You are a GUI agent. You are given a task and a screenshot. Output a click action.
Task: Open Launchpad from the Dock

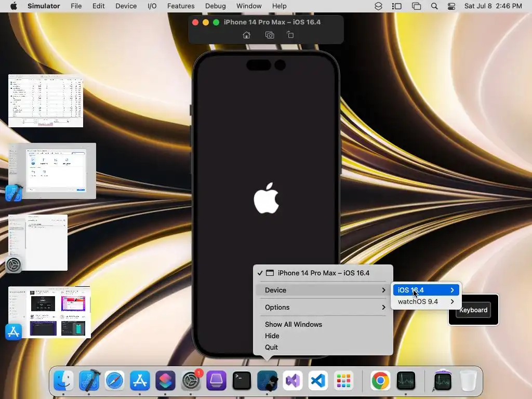pos(343,381)
